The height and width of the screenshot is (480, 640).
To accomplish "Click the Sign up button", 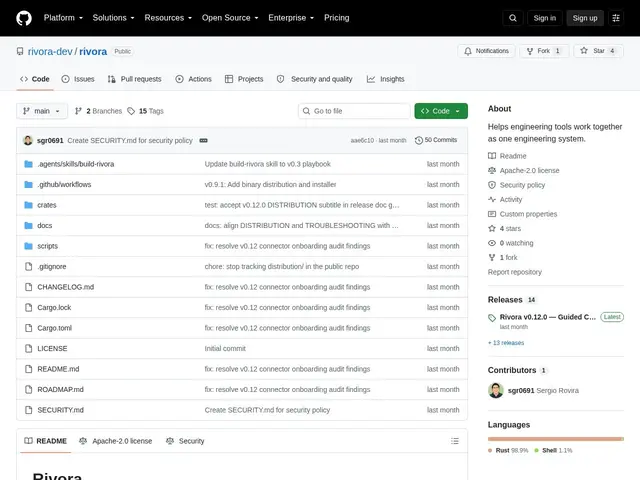I will [x=584, y=18].
